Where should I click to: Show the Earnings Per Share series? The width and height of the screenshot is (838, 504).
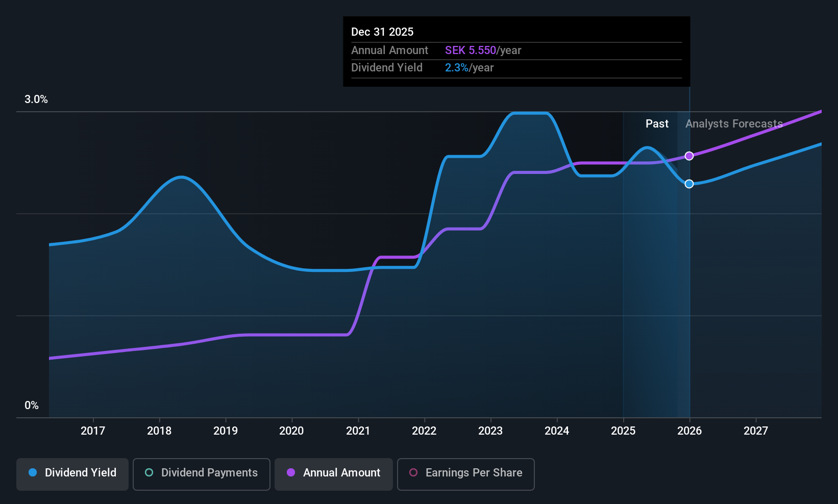click(466, 474)
